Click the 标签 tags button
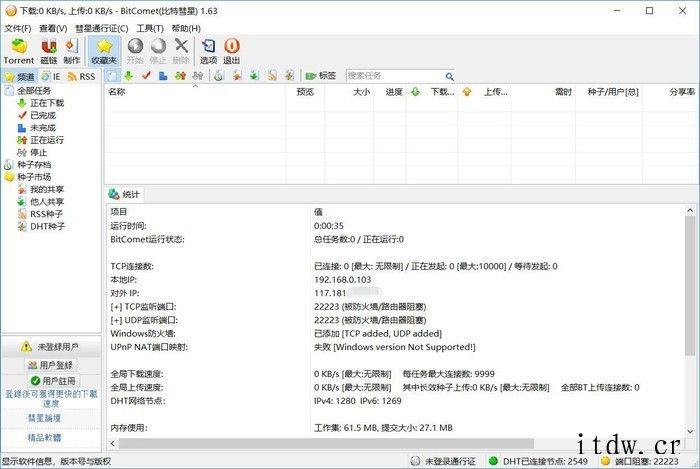700x469 pixels. pos(321,76)
